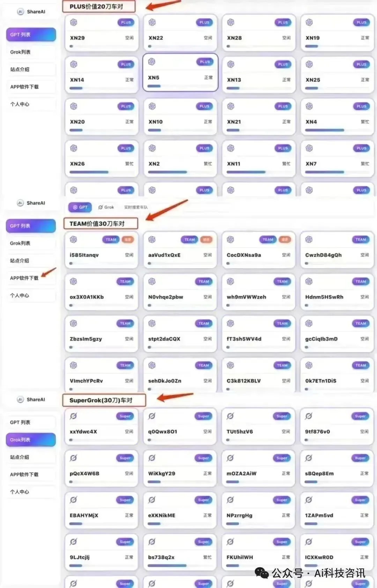This screenshot has width=377, height=588.
Task: Click Grok icon on bs738q2x card
Action: click(x=152, y=542)
